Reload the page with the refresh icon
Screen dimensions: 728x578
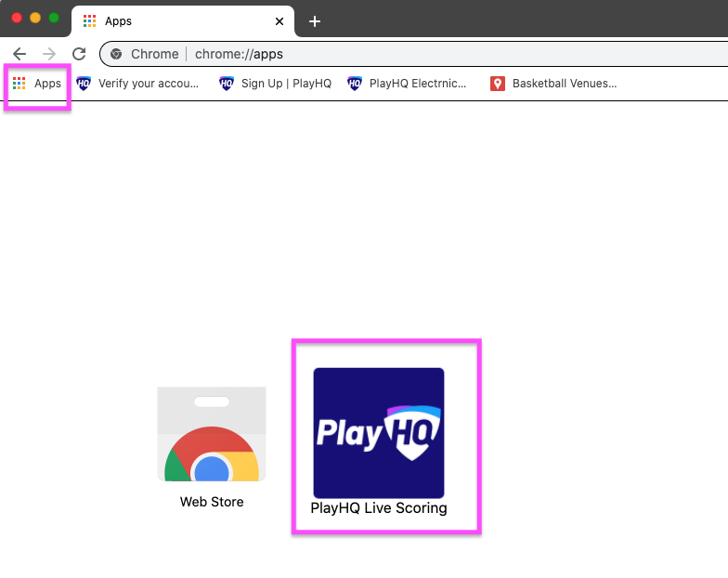(x=79, y=54)
